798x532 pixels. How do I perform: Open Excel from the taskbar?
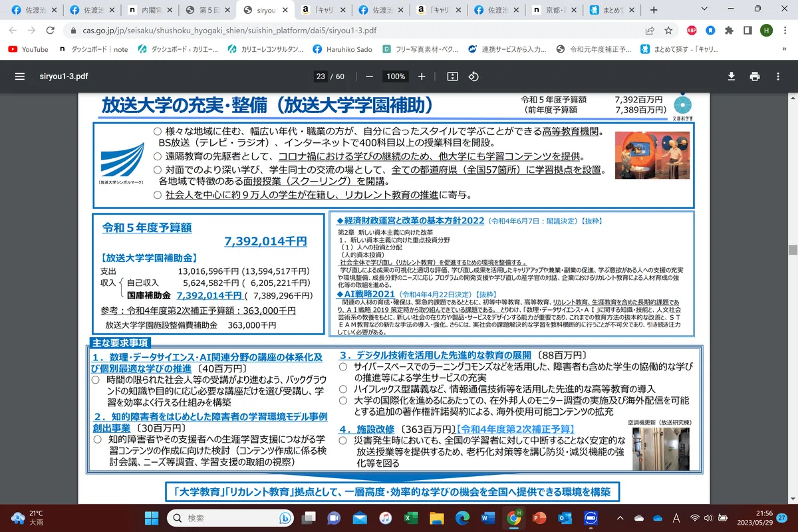coord(411,518)
